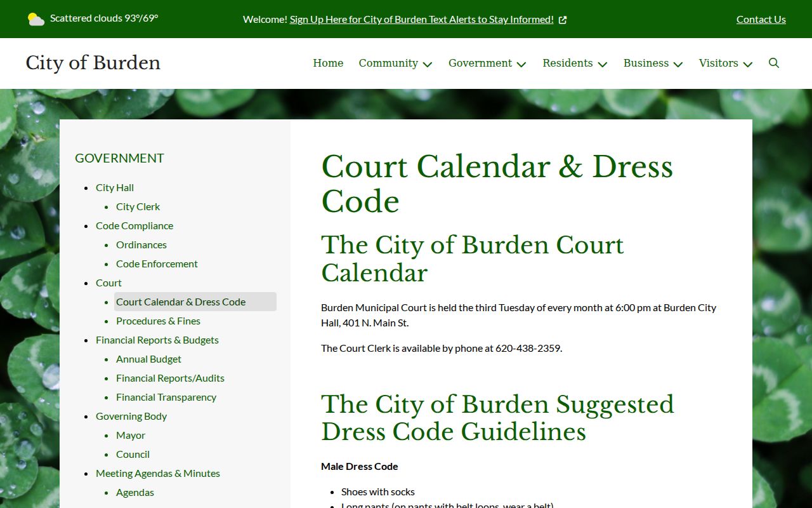The image size is (812, 508).
Task: Click the scattered clouds weather icon
Action: pos(36,19)
